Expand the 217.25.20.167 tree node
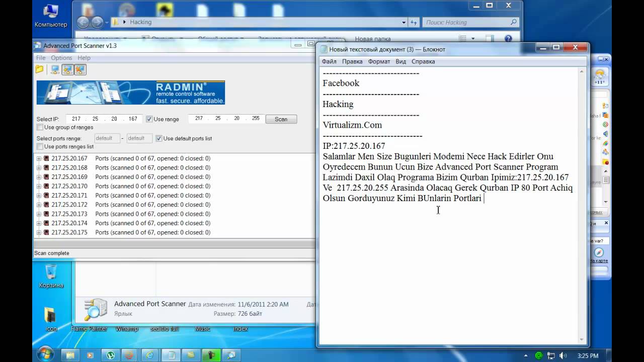Image resolution: width=644 pixels, height=362 pixels. point(39,158)
